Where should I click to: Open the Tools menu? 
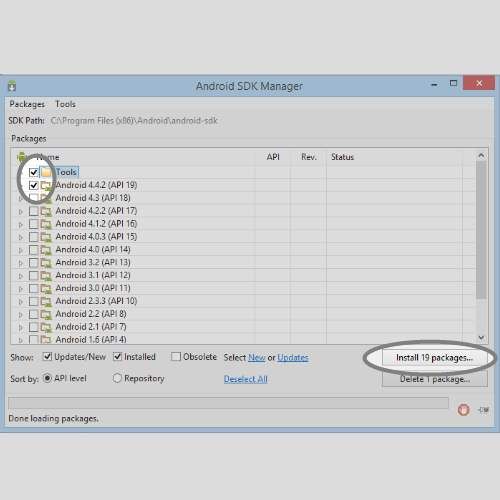pyautogui.click(x=65, y=104)
